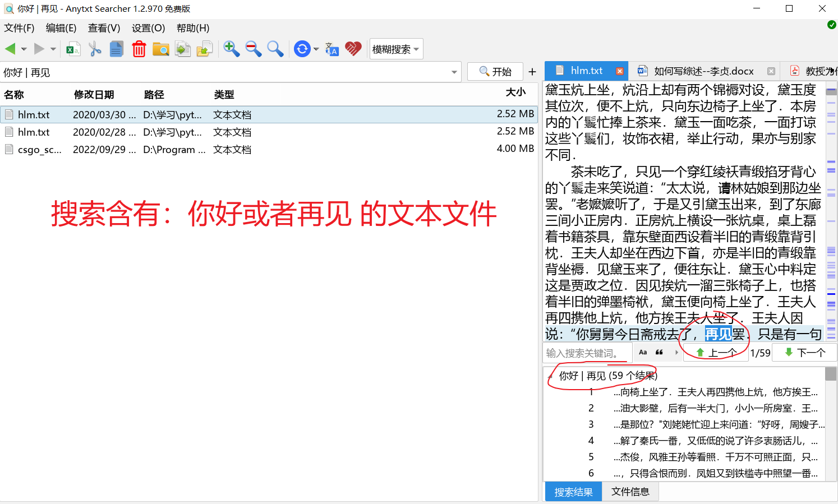Viewport: 838px width, 504px height.
Task: Click the green Back arrow icon
Action: 10,49
